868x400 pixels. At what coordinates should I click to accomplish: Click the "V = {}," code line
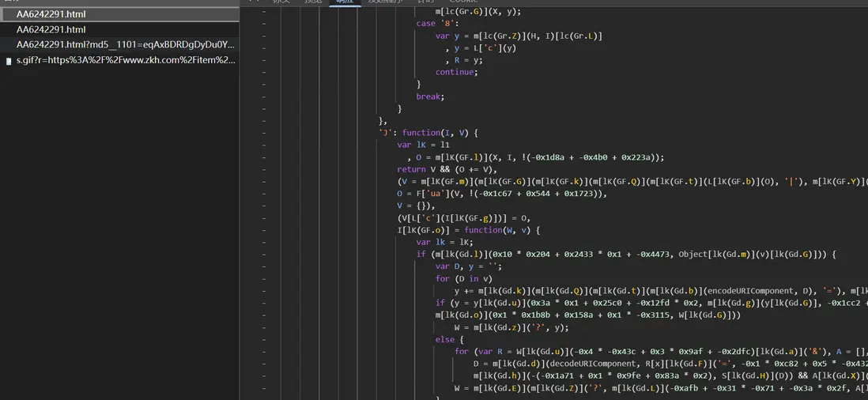tap(415, 206)
